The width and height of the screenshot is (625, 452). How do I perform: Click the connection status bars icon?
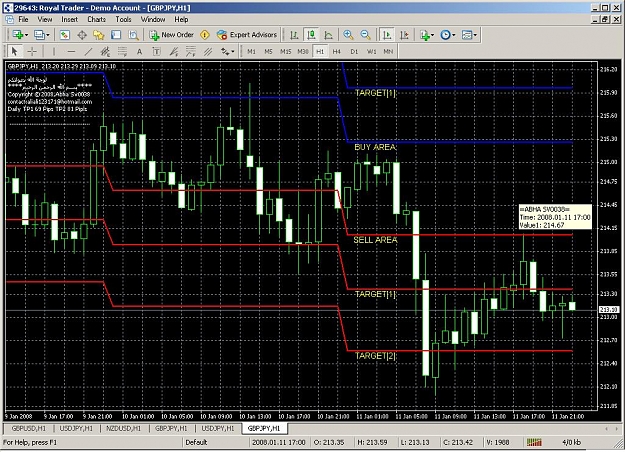click(x=534, y=442)
